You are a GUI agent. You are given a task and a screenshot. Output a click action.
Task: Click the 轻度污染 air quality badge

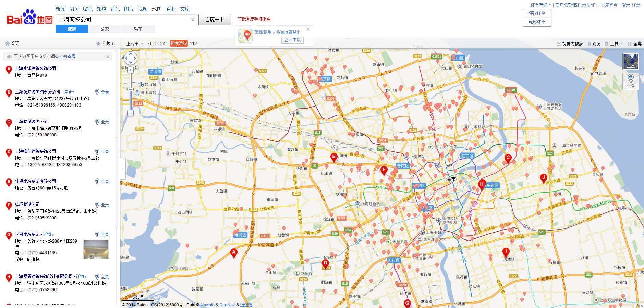[x=179, y=44]
